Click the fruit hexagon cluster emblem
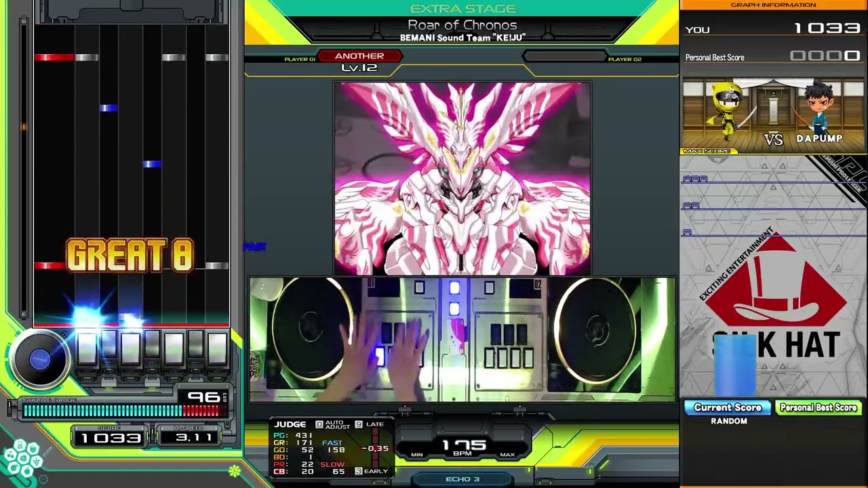 pyautogui.click(x=22, y=459)
